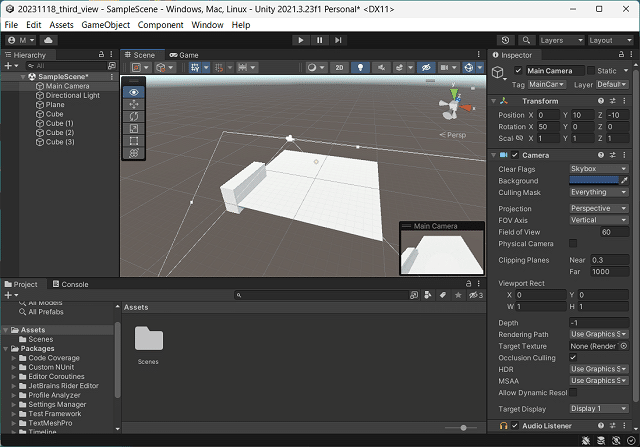
Task: Open the Component menu
Action: [160, 25]
